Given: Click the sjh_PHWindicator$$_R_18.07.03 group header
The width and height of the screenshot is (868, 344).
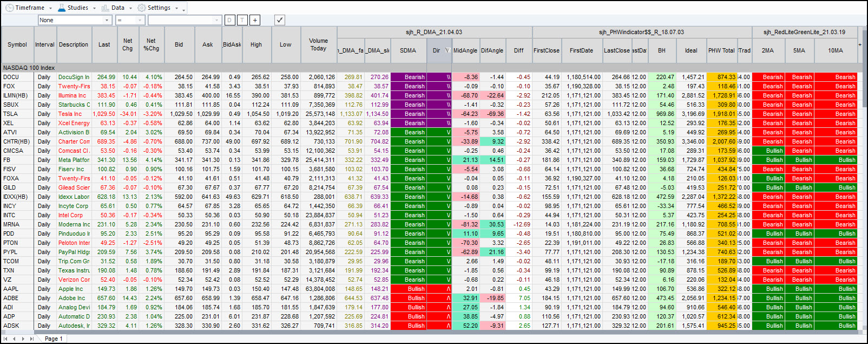Looking at the screenshot, I should coord(642,33).
